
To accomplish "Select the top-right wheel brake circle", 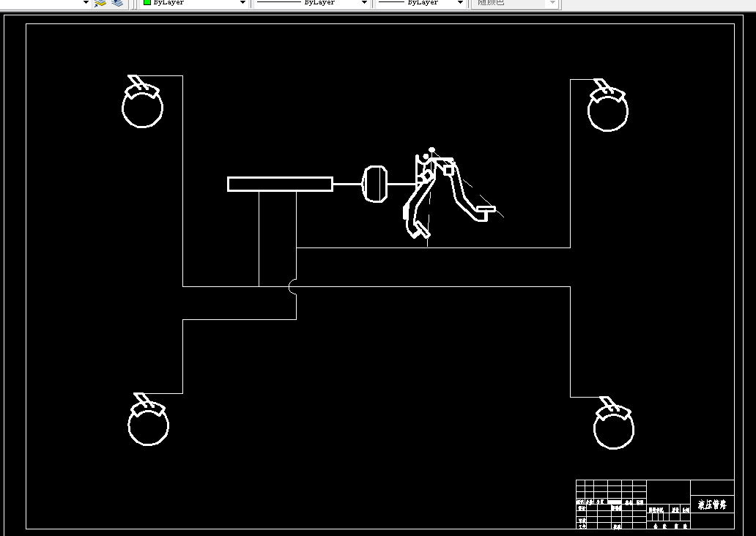I will point(608,111).
